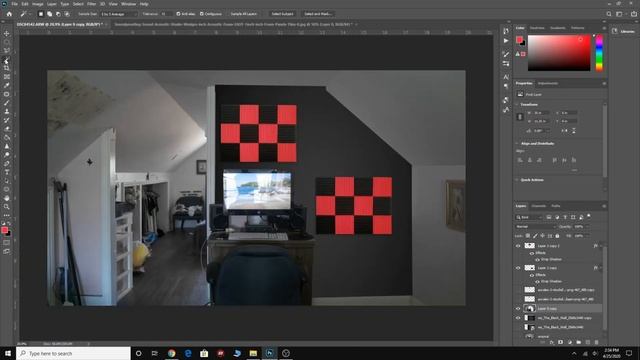Switch to the Adjustments tab
640x360 pixels.
pyautogui.click(x=548, y=83)
